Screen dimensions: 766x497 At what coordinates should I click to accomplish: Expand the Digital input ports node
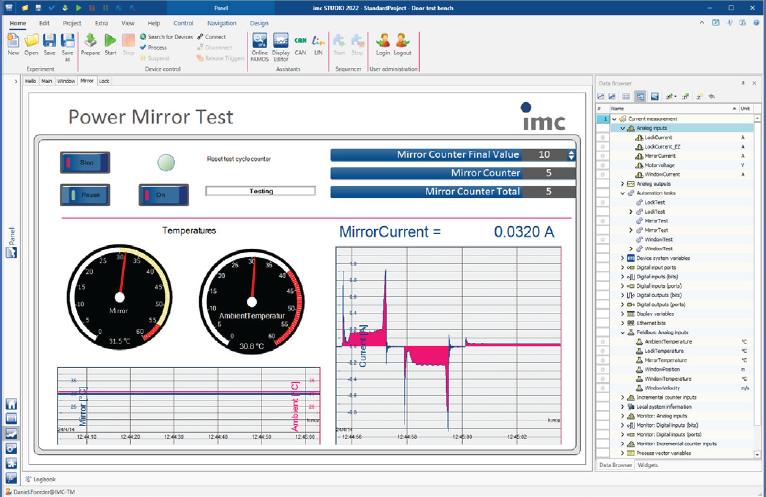[x=623, y=267]
